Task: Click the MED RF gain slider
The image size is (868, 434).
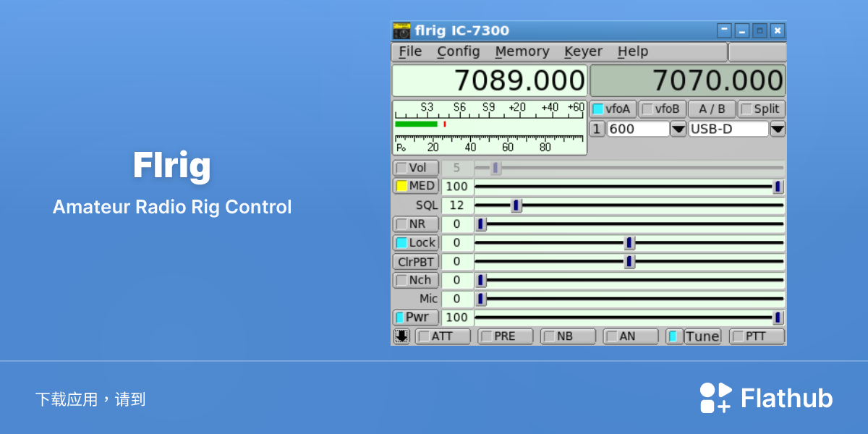Action: click(x=629, y=187)
